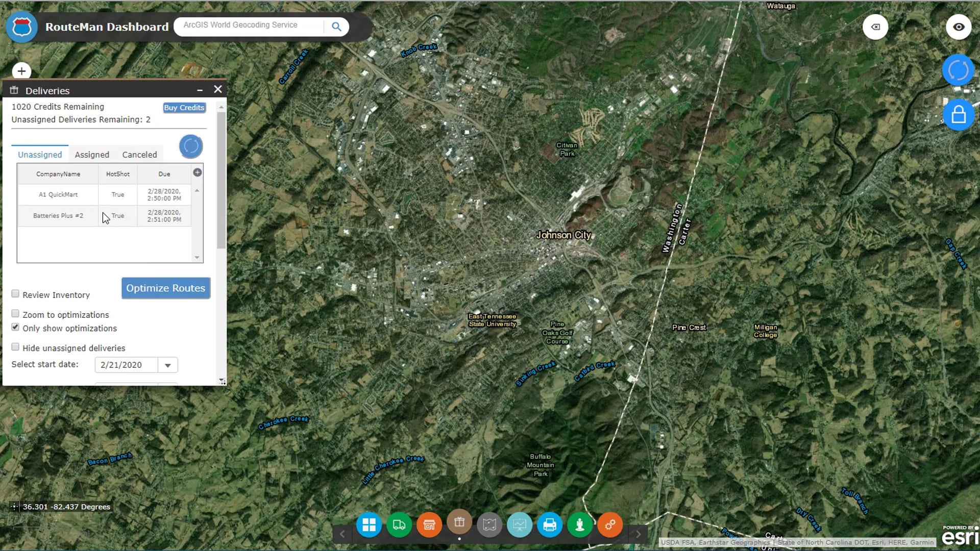The image size is (980, 551).
Task: Select the A1 QuickMart delivery row
Action: [105, 195]
